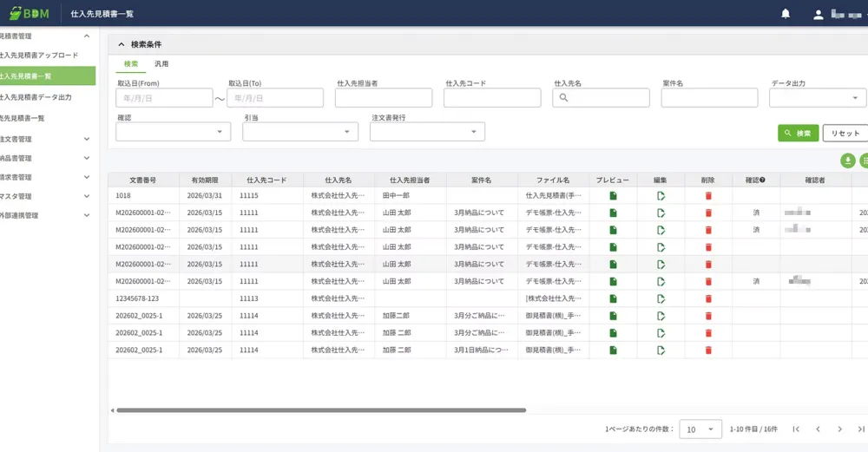Image resolution: width=868 pixels, height=452 pixels.
Task: Focus the 仕入先担当者 input field
Action: click(384, 98)
